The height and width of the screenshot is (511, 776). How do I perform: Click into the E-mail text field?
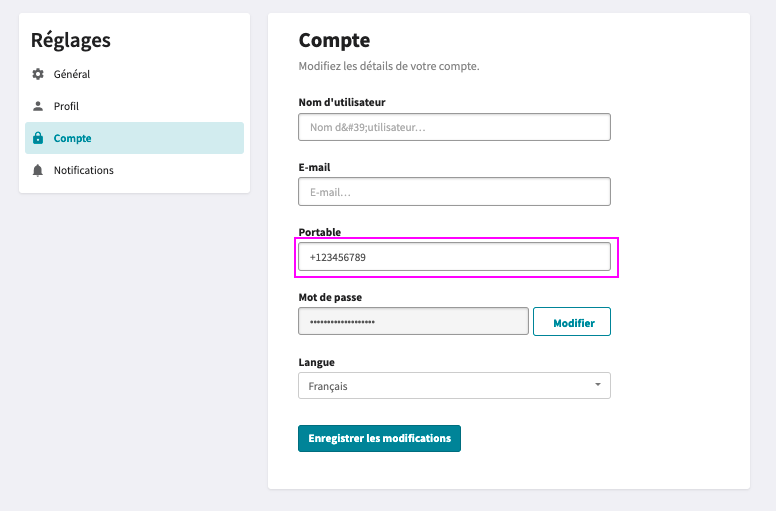[454, 192]
